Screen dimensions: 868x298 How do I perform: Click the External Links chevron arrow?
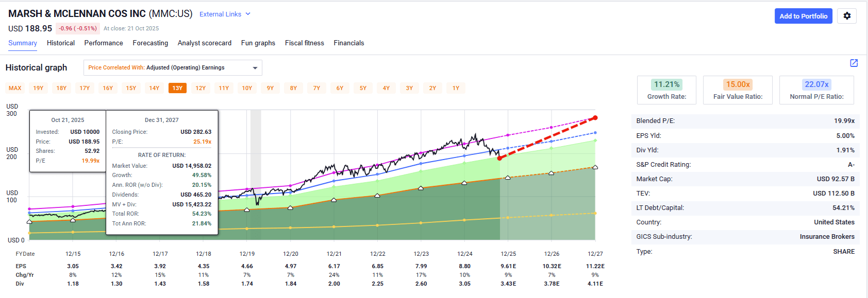coord(248,14)
